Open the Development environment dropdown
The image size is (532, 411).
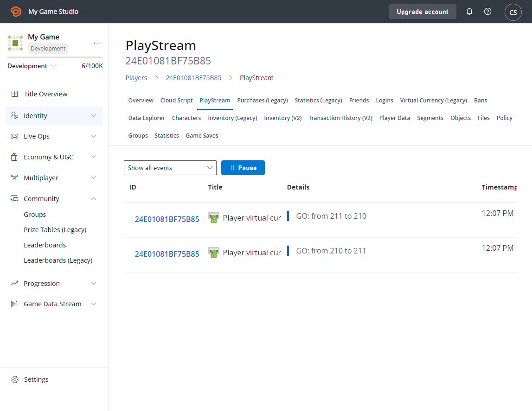coord(32,66)
